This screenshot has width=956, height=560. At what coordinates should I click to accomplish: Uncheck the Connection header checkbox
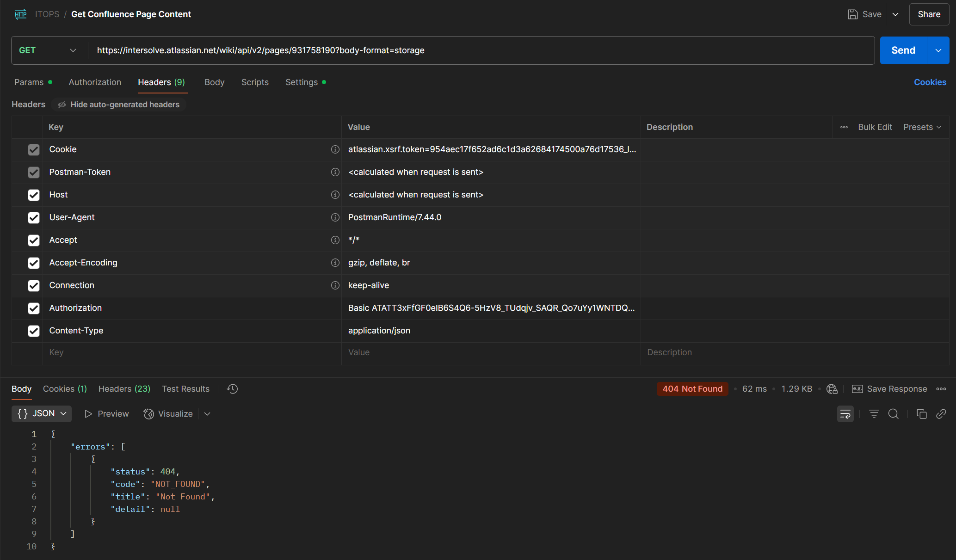tap(34, 285)
